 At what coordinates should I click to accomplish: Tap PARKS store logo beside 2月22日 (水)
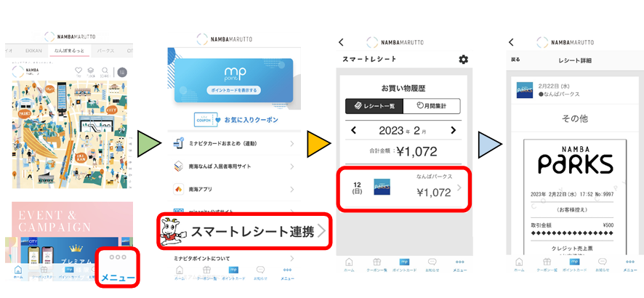[x=525, y=90]
